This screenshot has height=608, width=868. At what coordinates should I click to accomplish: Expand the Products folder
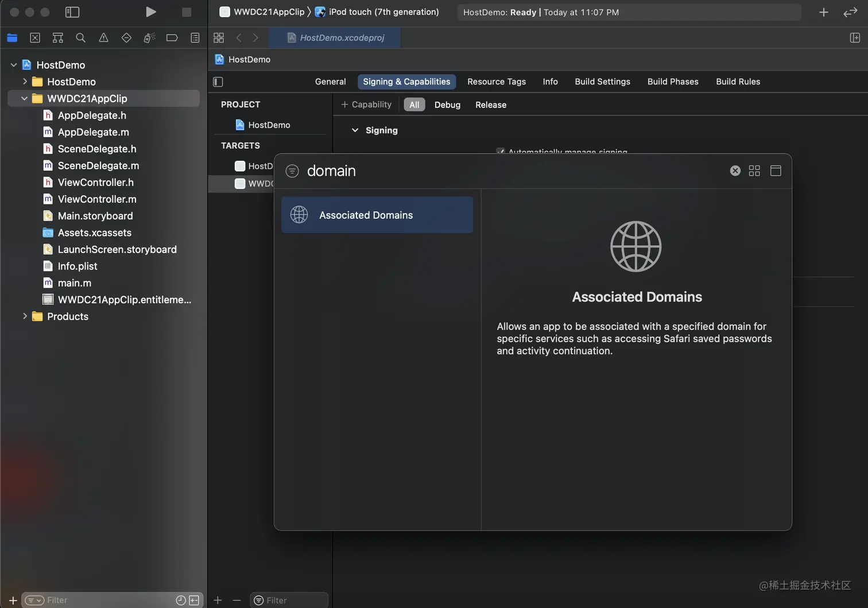25,316
